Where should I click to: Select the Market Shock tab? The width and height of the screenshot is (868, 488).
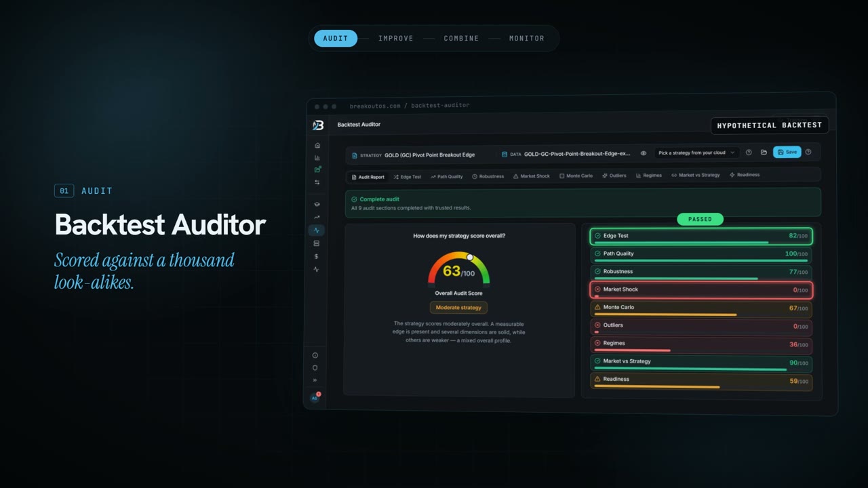[531, 176]
